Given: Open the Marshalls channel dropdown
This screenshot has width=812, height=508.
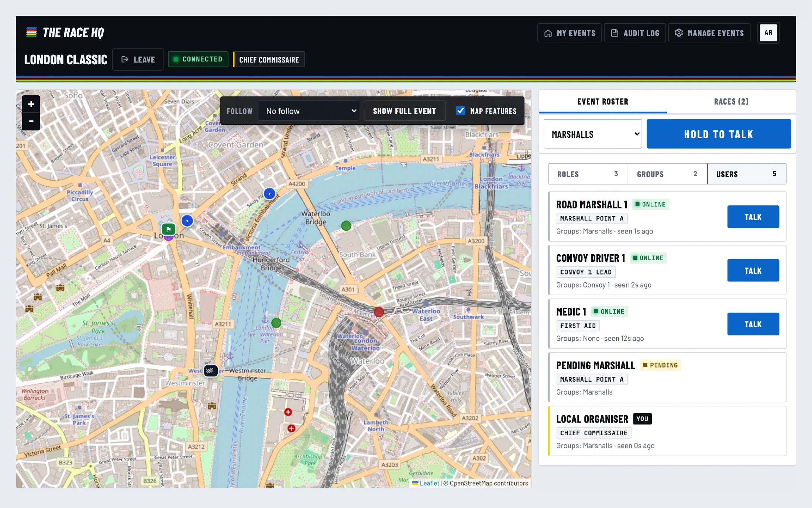Looking at the screenshot, I should (x=593, y=134).
